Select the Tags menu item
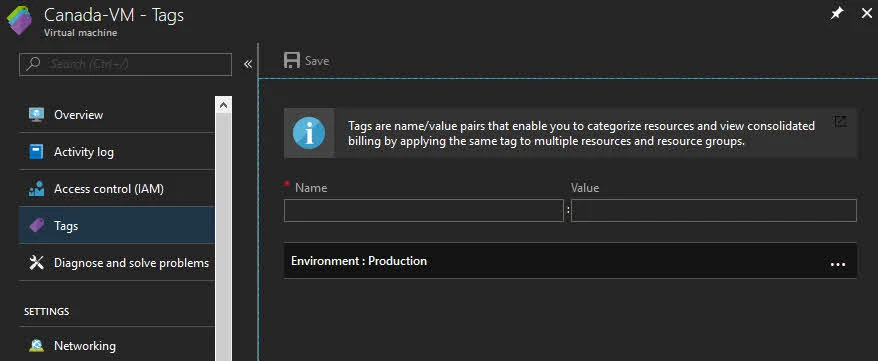Image resolution: width=878 pixels, height=361 pixels. (x=117, y=226)
